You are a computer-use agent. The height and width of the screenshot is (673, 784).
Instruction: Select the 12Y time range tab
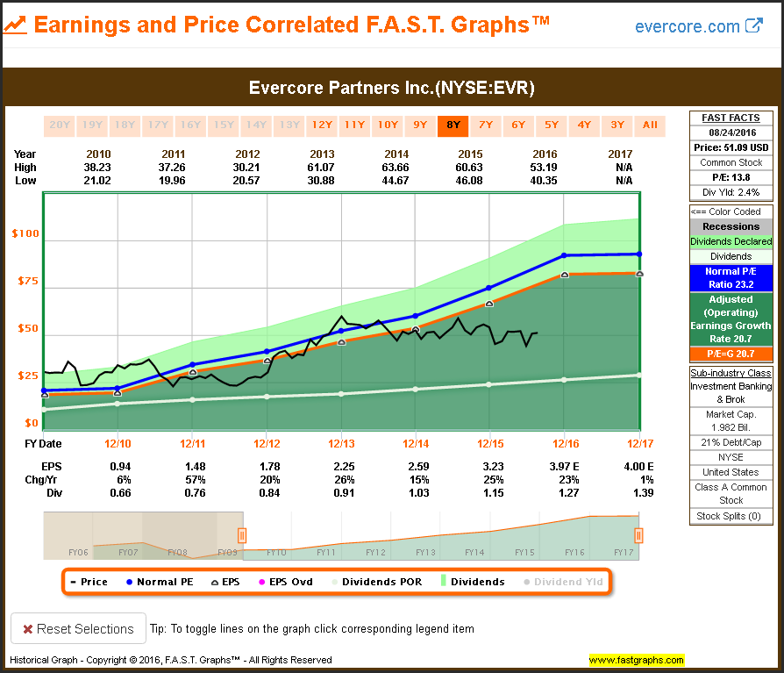(x=322, y=125)
